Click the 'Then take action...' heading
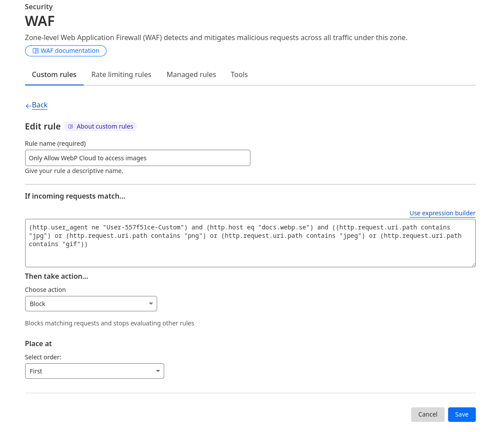Viewport: 504px width, 432px height. [x=56, y=276]
